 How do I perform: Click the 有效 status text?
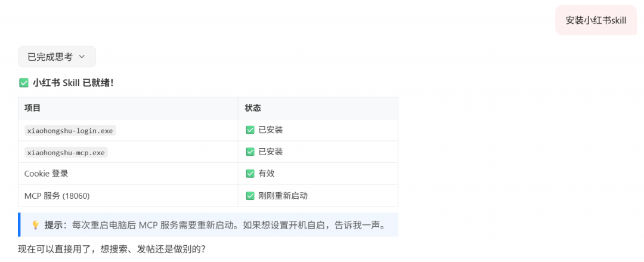click(267, 174)
